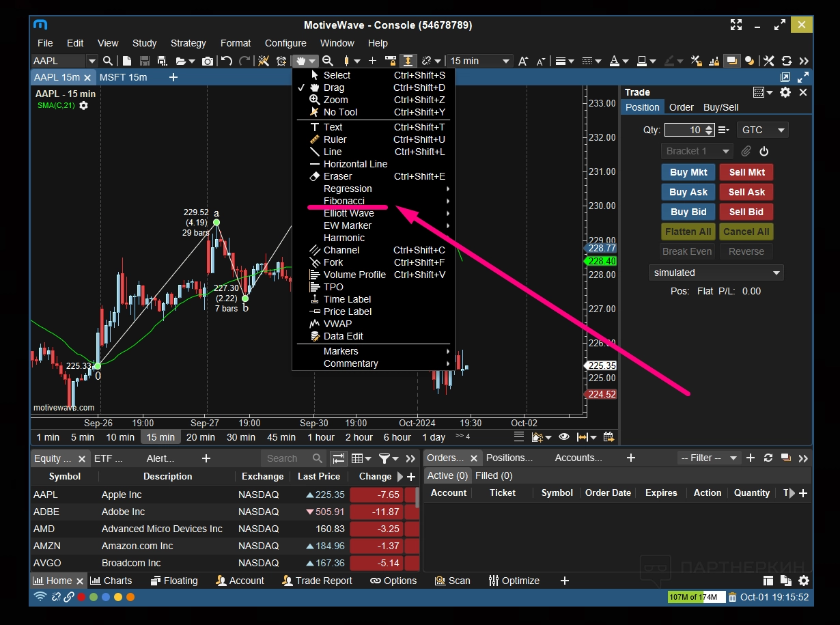Open the 15 min bar size dropdown

480,61
